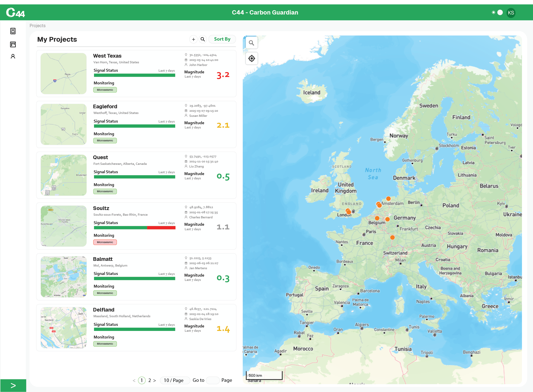Click the add project plus icon
The height and width of the screenshot is (392, 533).
[x=194, y=39]
